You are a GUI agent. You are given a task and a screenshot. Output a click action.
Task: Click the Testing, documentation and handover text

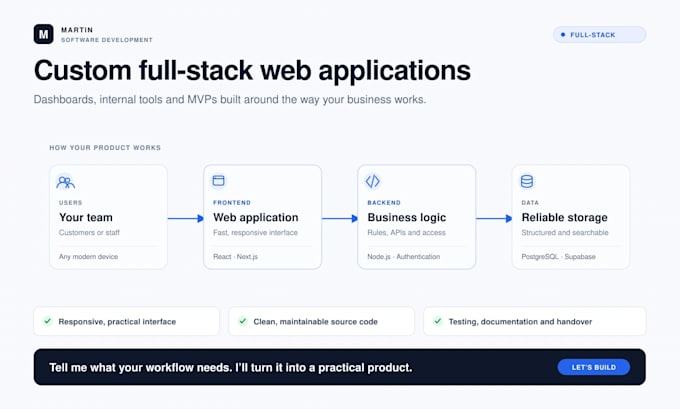point(520,321)
